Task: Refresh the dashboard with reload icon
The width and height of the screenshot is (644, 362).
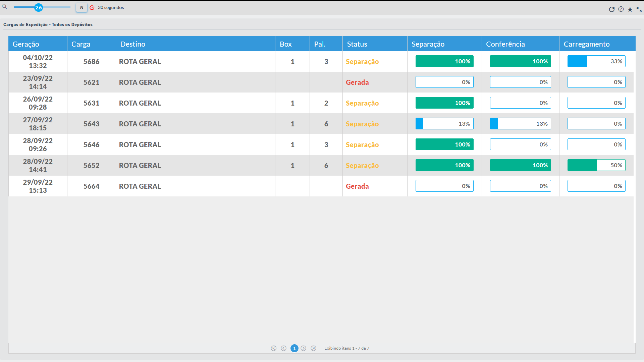Action: click(611, 9)
